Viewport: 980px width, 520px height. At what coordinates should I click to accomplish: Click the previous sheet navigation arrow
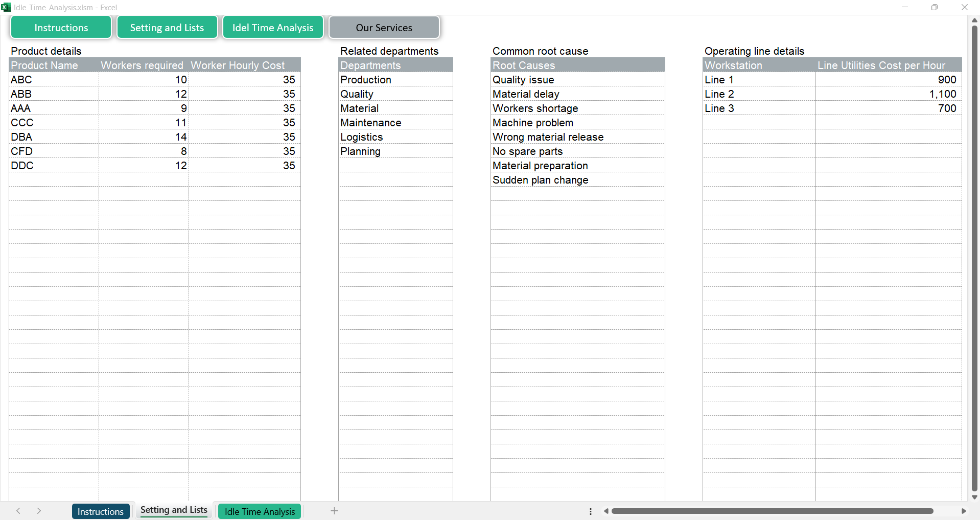pyautogui.click(x=18, y=511)
